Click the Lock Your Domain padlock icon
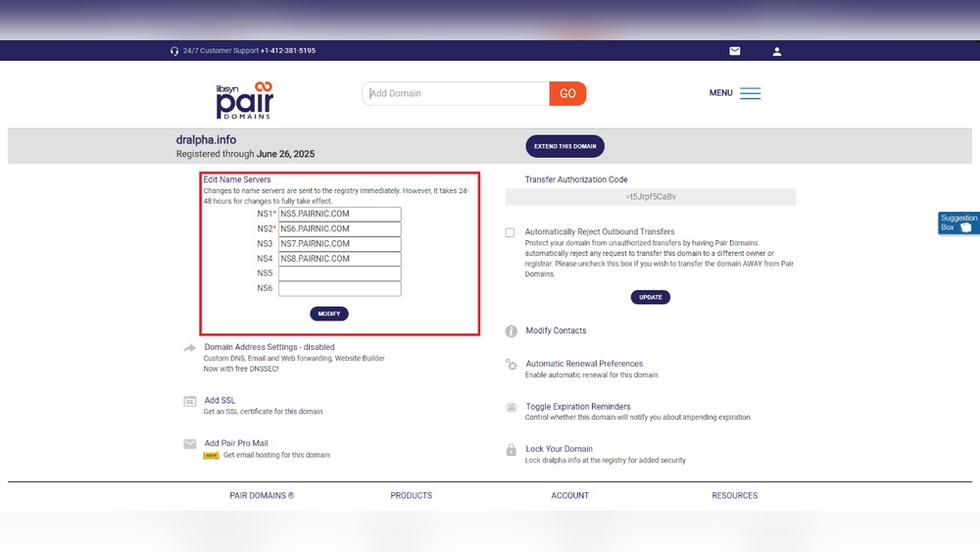The width and height of the screenshot is (980, 552). click(511, 449)
